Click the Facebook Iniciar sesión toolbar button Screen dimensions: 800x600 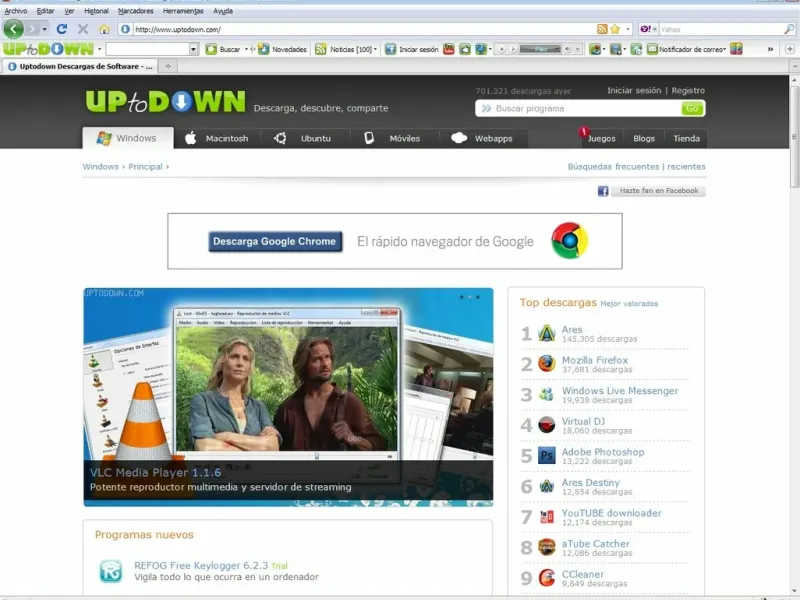click(412, 49)
